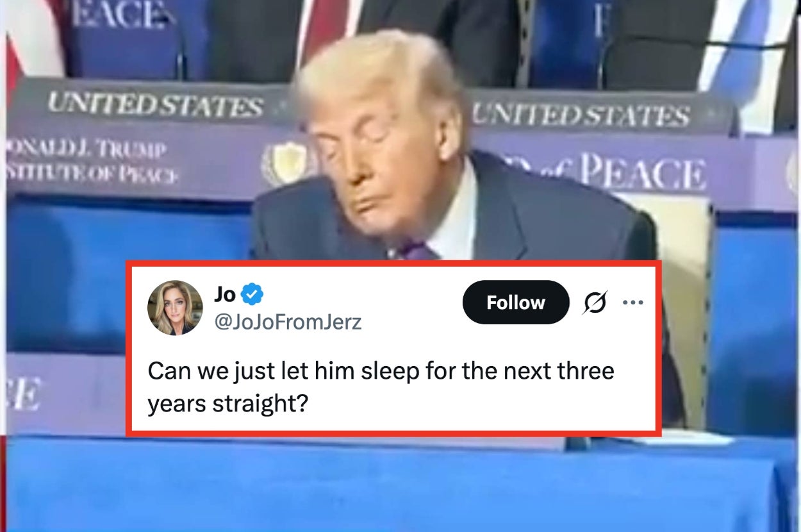Open Jo's profile picture avatar
Image resolution: width=801 pixels, height=532 pixels.
175,308
